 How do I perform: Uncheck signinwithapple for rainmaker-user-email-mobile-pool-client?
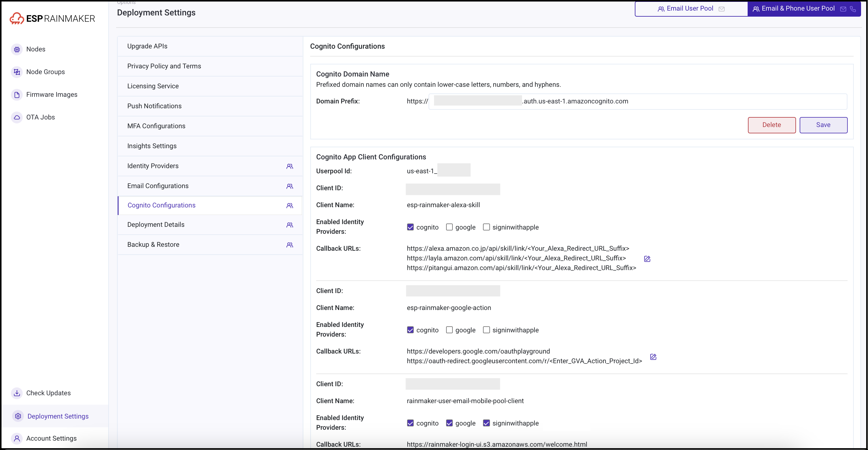click(x=487, y=423)
